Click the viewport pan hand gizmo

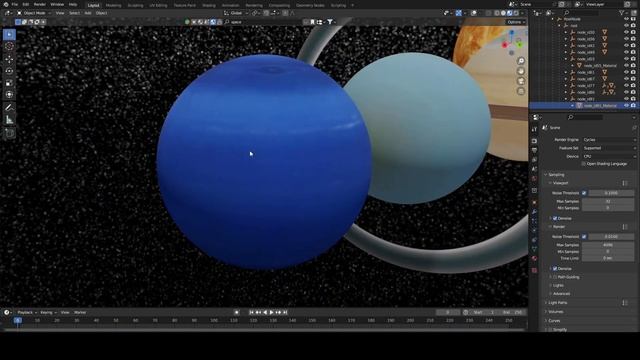[521, 71]
